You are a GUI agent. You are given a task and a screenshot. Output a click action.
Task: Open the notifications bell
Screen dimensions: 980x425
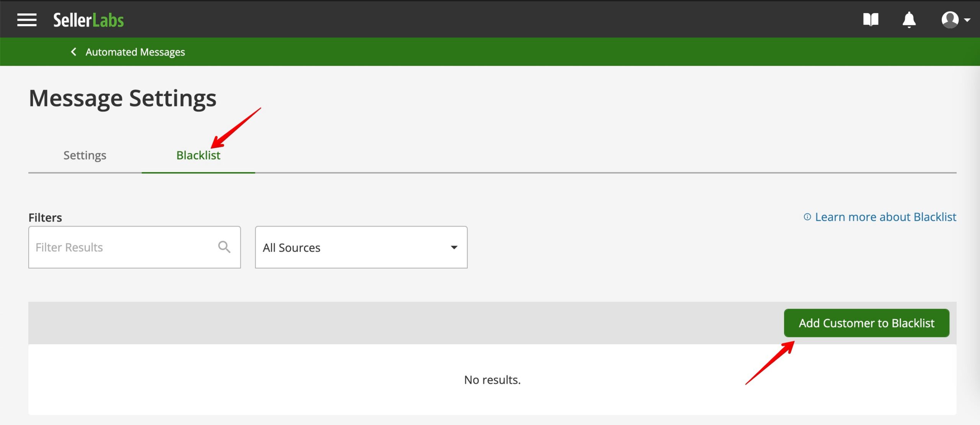[909, 20]
